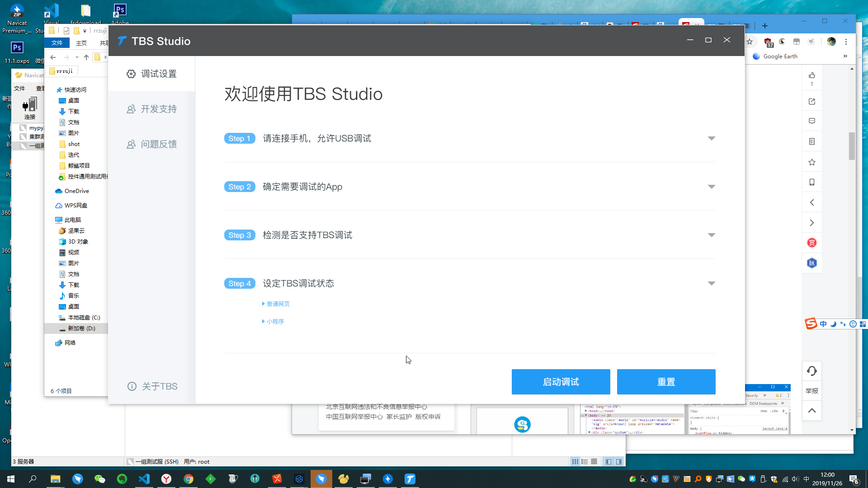Click the 重置 button

tap(666, 382)
